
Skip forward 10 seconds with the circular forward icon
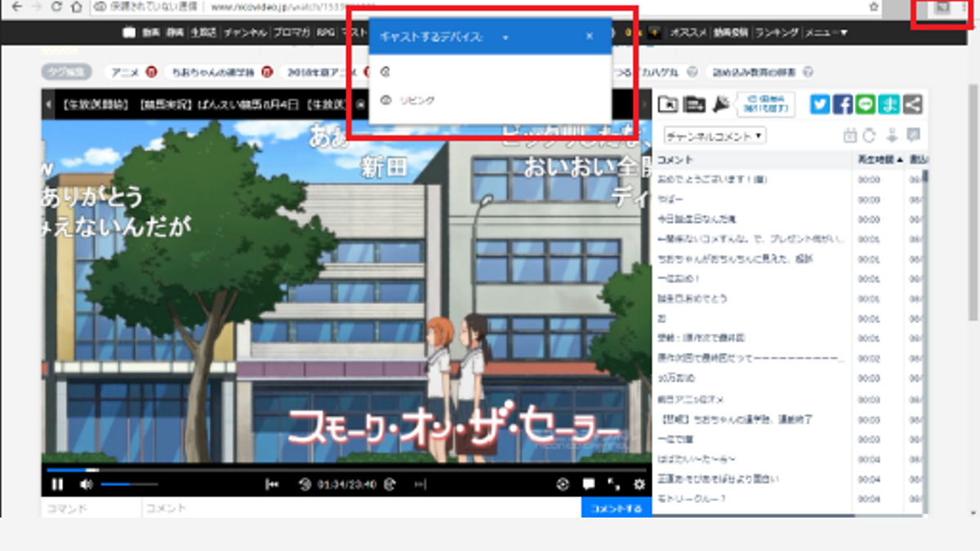(x=390, y=484)
